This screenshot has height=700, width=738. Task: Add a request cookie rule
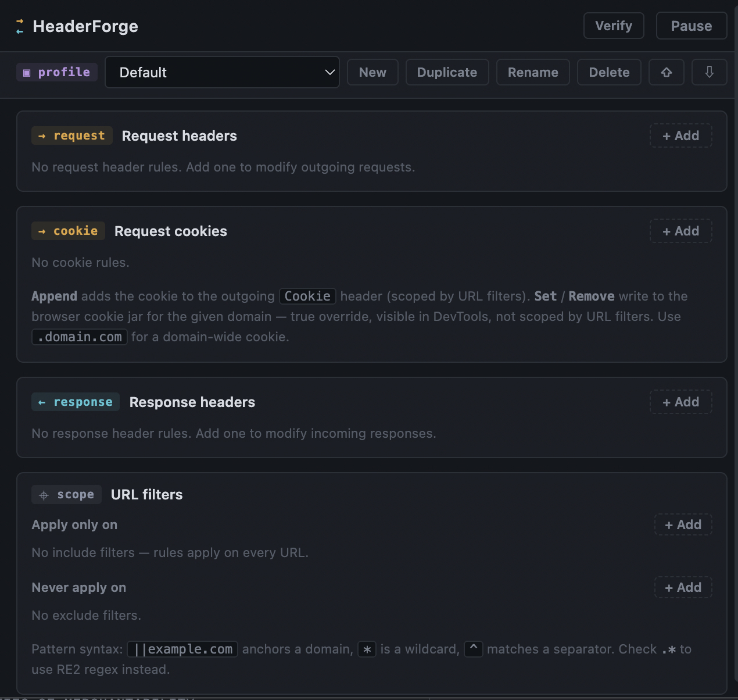tap(680, 231)
